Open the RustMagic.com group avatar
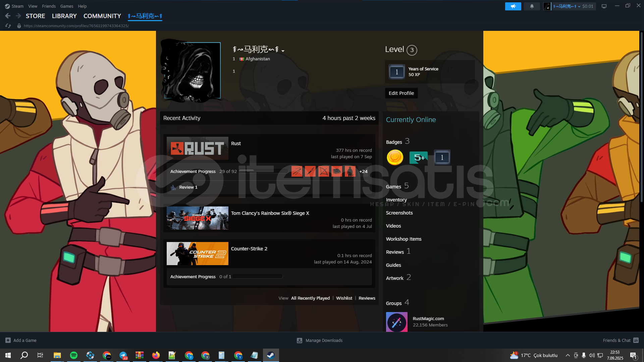Viewport: 644px width, 362px height. click(397, 322)
